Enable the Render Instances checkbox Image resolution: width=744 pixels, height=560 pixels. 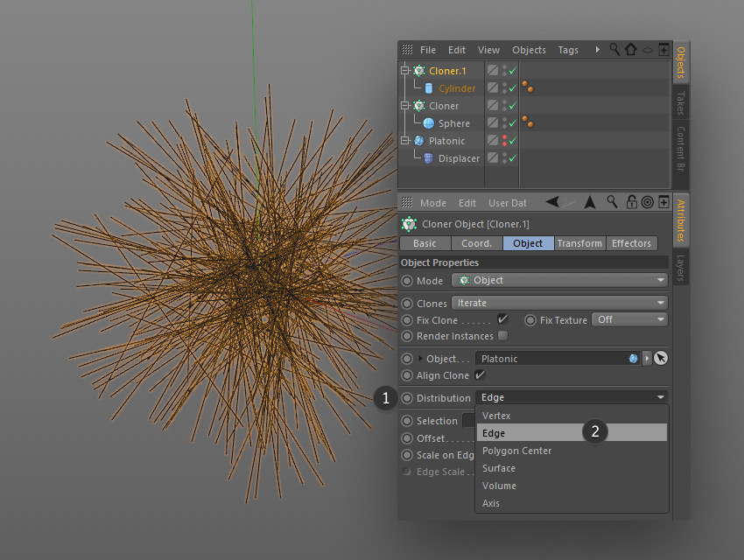pyautogui.click(x=503, y=335)
